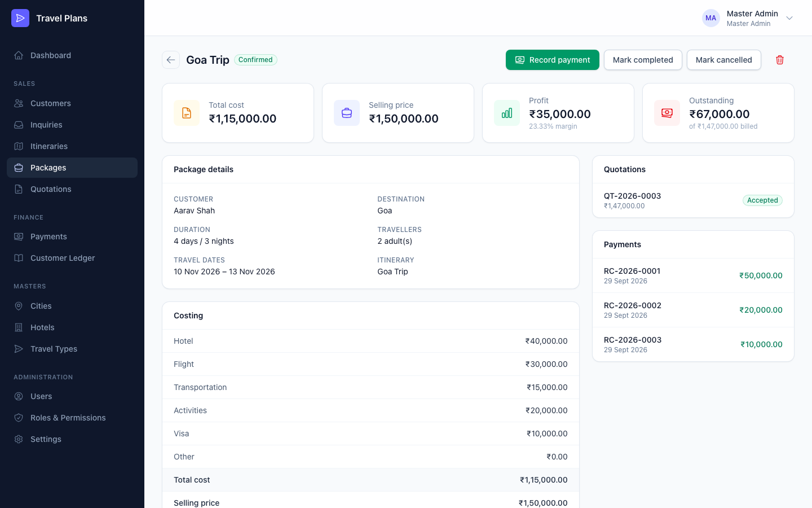Click the Selling price briefcase icon

[347, 113]
